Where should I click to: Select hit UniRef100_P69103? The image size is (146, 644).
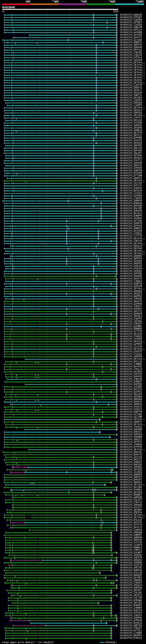131,585
